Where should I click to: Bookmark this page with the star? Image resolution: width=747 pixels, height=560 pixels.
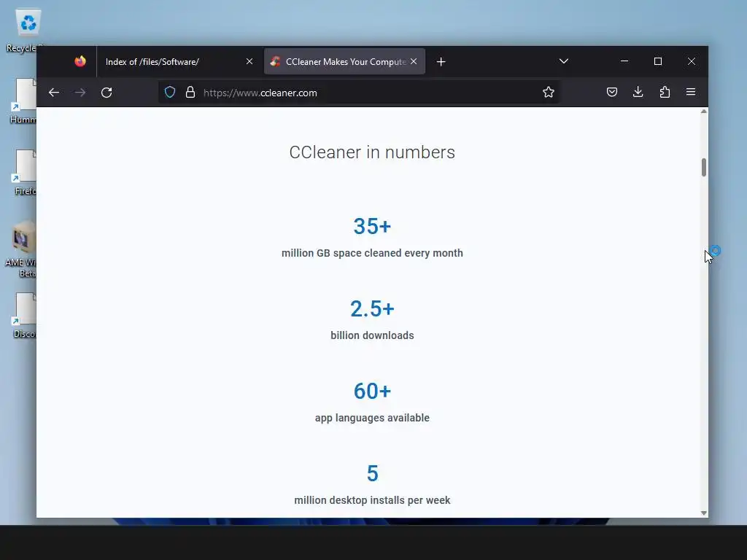click(x=549, y=92)
